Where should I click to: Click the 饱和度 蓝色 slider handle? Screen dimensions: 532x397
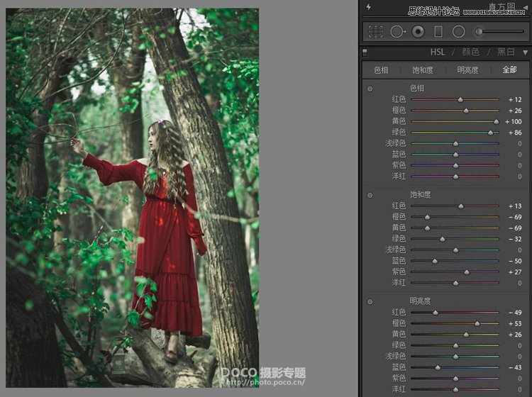[435, 261]
